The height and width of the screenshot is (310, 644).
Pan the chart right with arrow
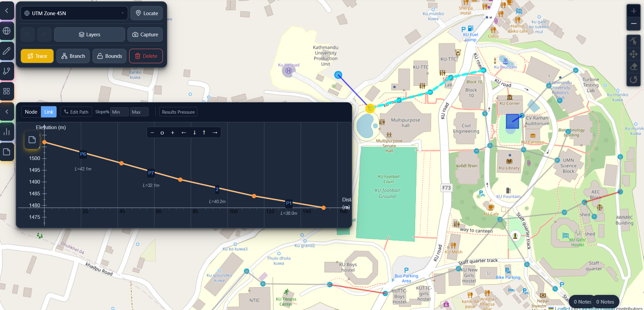[215, 132]
